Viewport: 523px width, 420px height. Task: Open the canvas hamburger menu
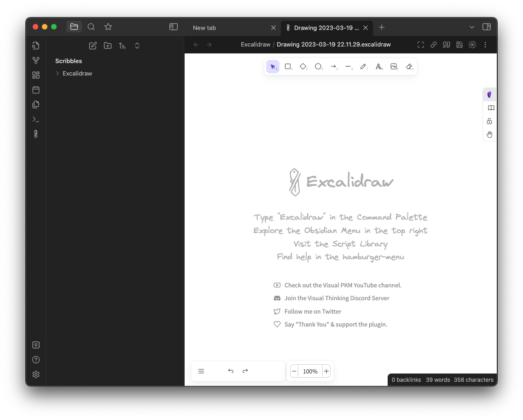[201, 371]
